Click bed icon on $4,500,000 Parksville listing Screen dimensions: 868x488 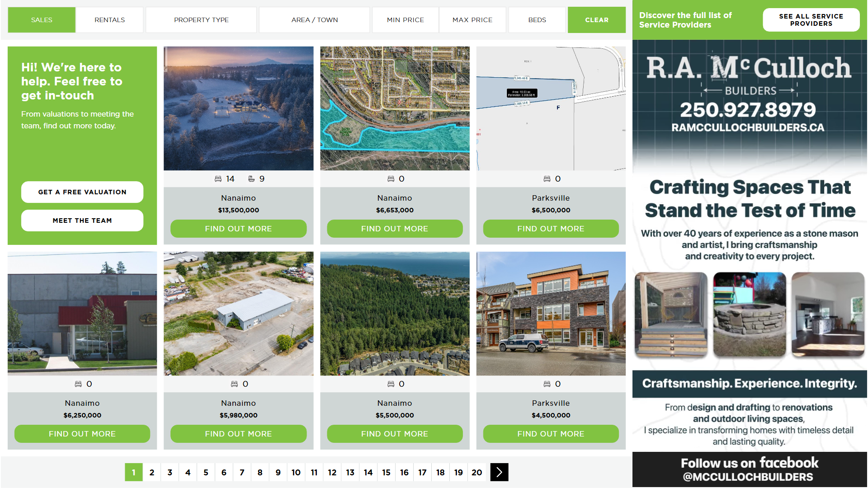[x=547, y=384]
